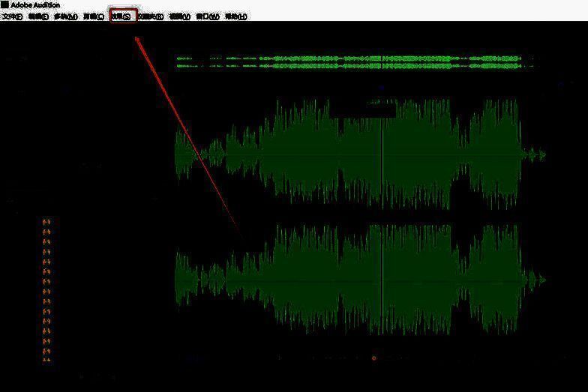
Task: Open the highlighted 效果(S) effects menu
Action: pos(123,16)
